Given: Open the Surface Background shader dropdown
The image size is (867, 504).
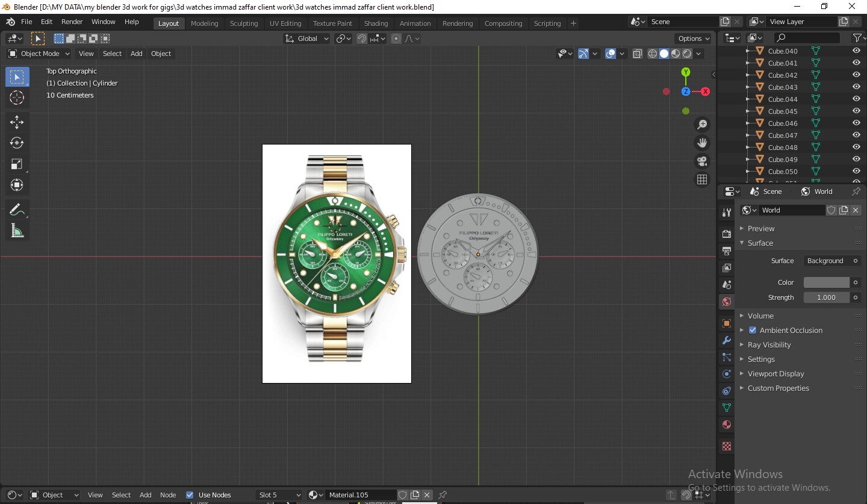Looking at the screenshot, I should tap(831, 261).
